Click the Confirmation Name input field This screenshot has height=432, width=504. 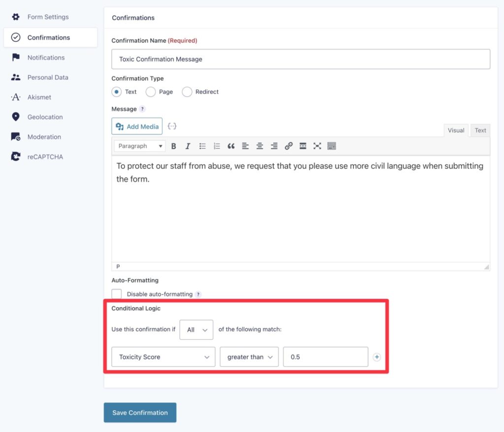pos(300,59)
